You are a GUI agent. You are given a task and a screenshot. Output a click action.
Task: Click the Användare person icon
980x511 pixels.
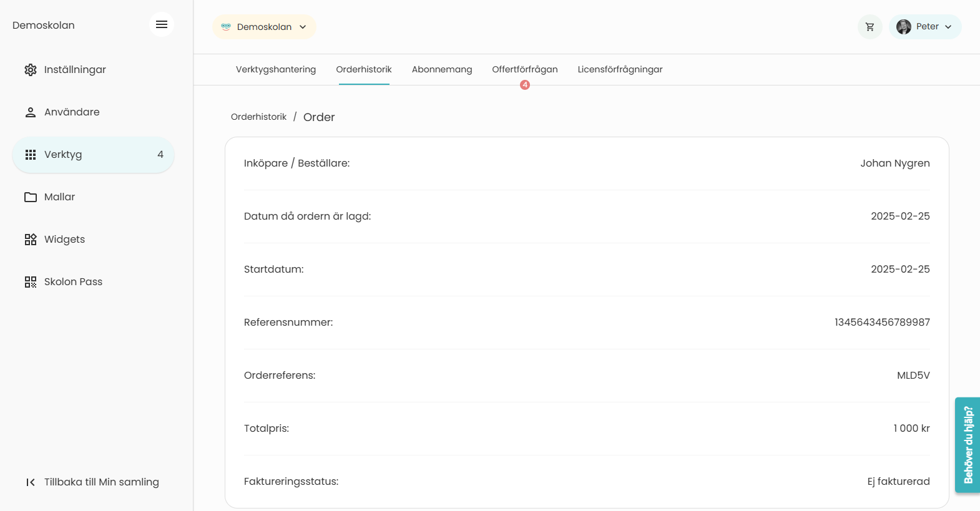pyautogui.click(x=31, y=112)
